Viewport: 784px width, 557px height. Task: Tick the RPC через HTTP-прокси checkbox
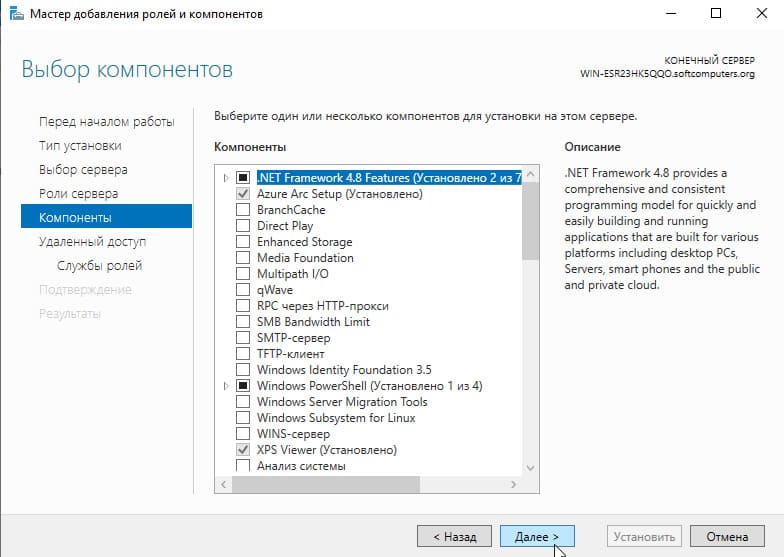(243, 306)
